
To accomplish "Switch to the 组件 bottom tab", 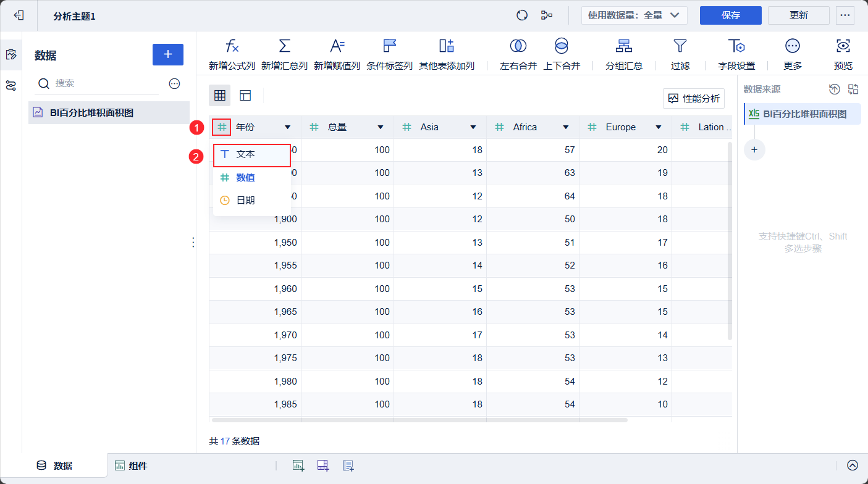I will [131, 466].
